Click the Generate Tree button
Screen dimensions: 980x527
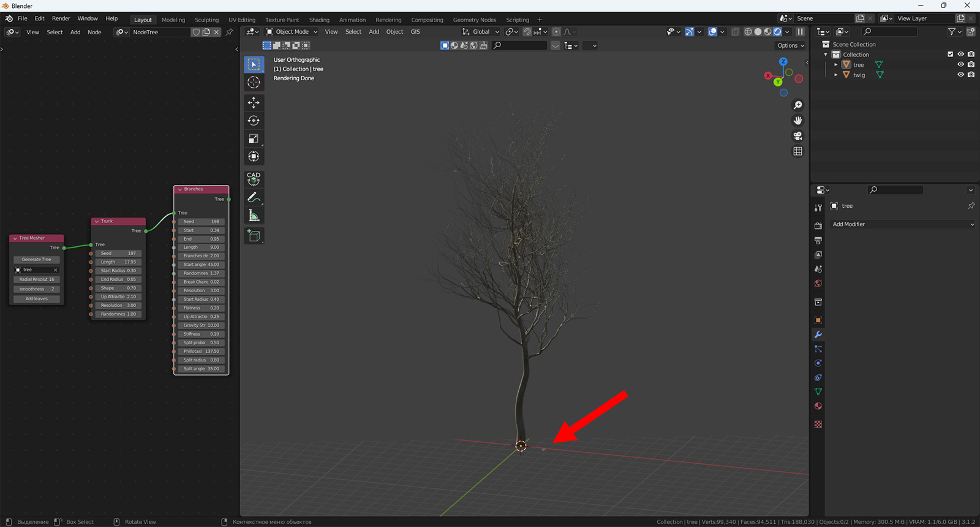(x=37, y=259)
